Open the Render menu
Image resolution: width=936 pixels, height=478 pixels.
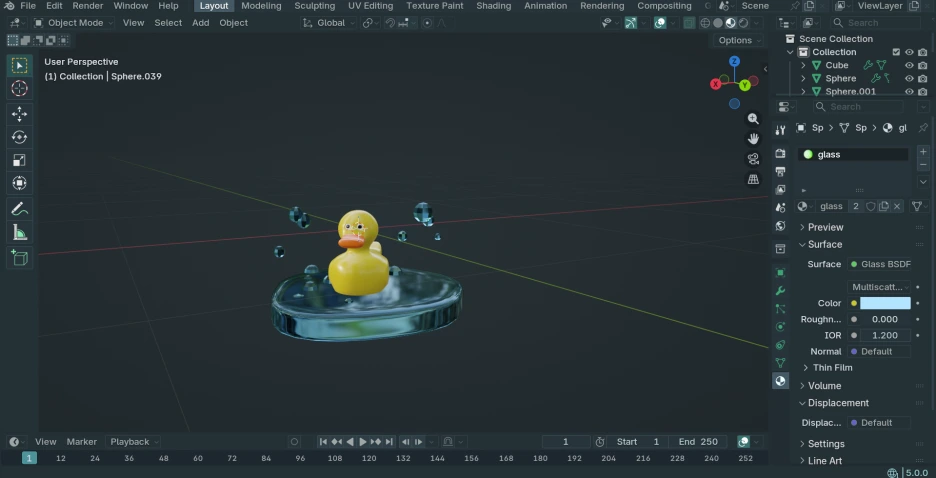coord(86,6)
